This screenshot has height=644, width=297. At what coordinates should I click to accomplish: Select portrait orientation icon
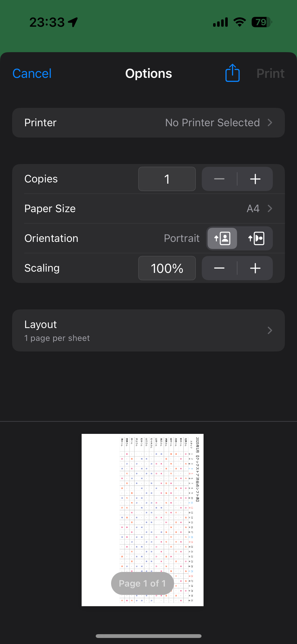click(x=222, y=238)
